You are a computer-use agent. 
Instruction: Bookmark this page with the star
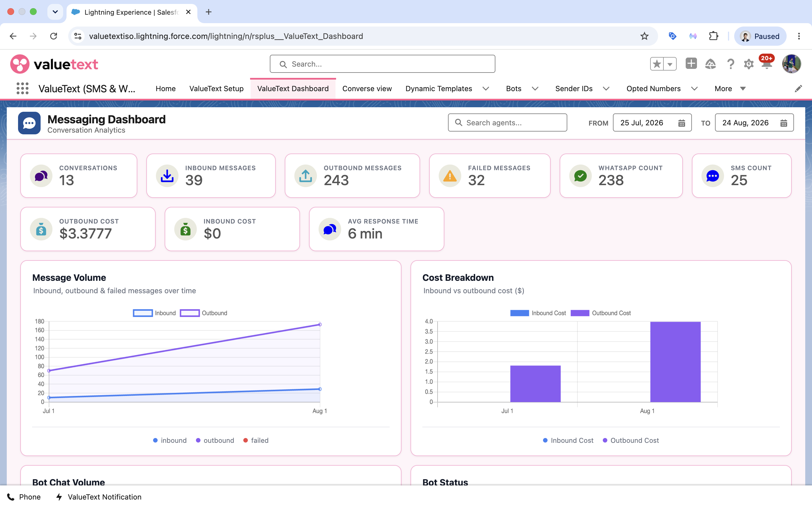(x=644, y=36)
